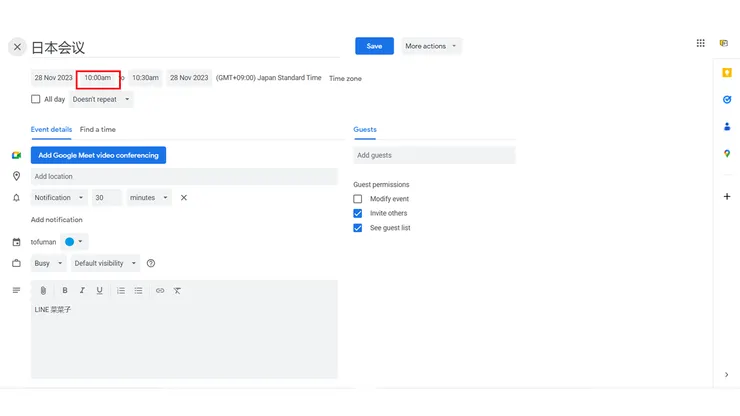This screenshot has height=416, width=740.
Task: Remove the 30 minutes notification
Action: pos(184,197)
